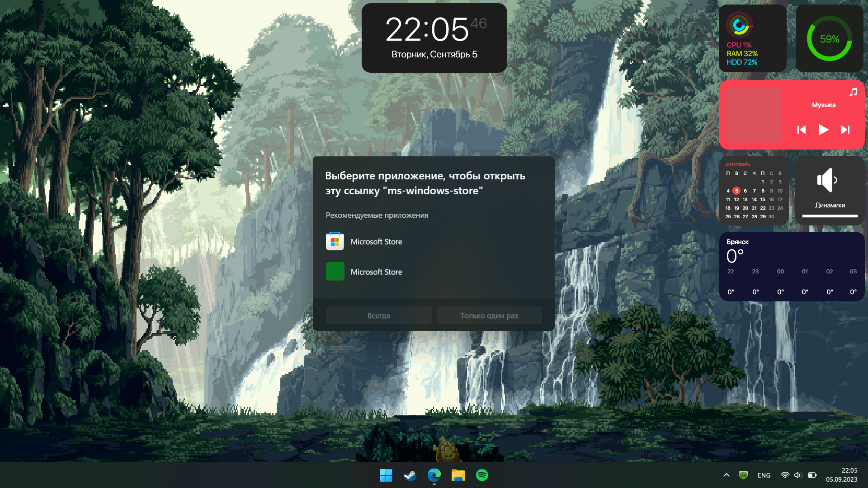Screen dimensions: 868x488
Task: Play music in the Музыка widget
Action: [x=823, y=130]
